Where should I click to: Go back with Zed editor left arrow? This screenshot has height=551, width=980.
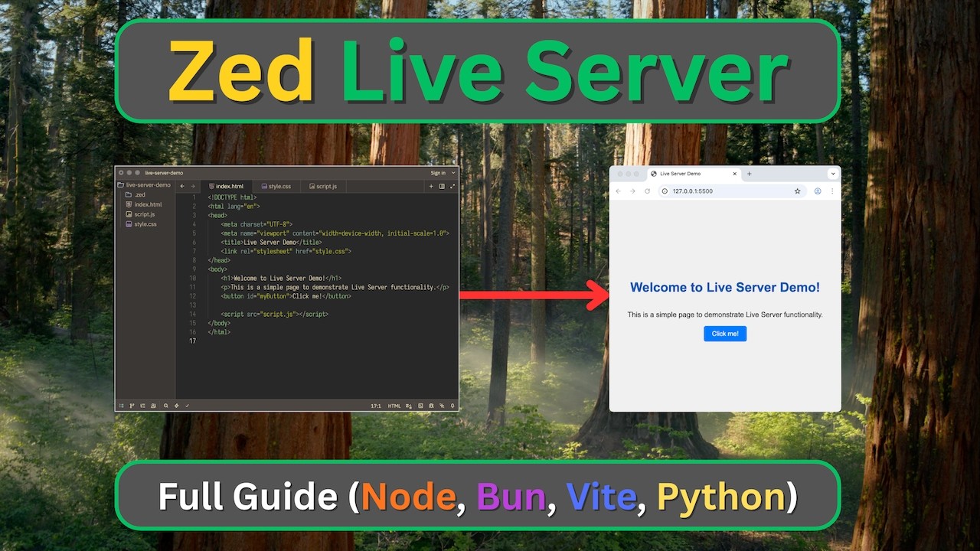point(182,186)
